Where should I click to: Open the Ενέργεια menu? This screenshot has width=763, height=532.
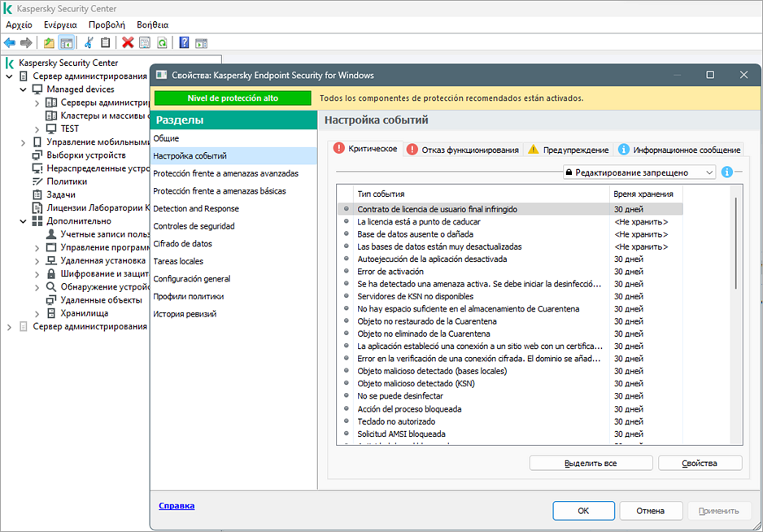click(x=60, y=25)
